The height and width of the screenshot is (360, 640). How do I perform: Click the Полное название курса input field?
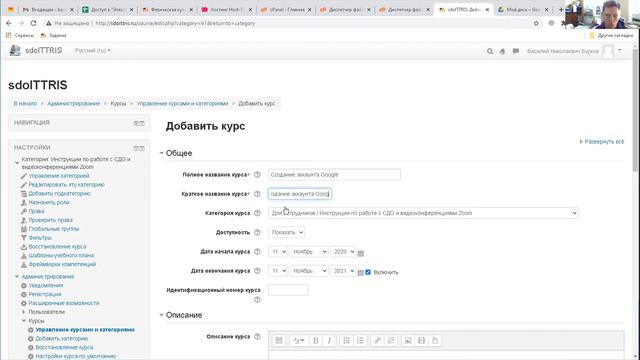click(334, 175)
